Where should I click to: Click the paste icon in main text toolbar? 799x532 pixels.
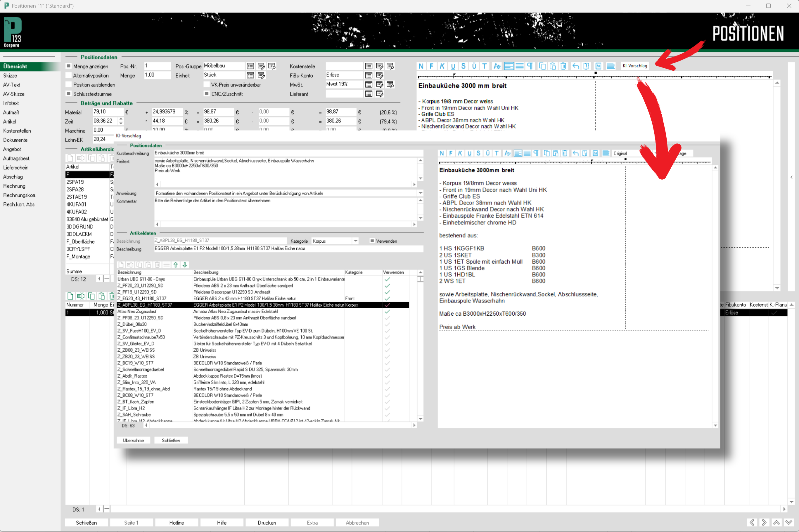coord(553,66)
